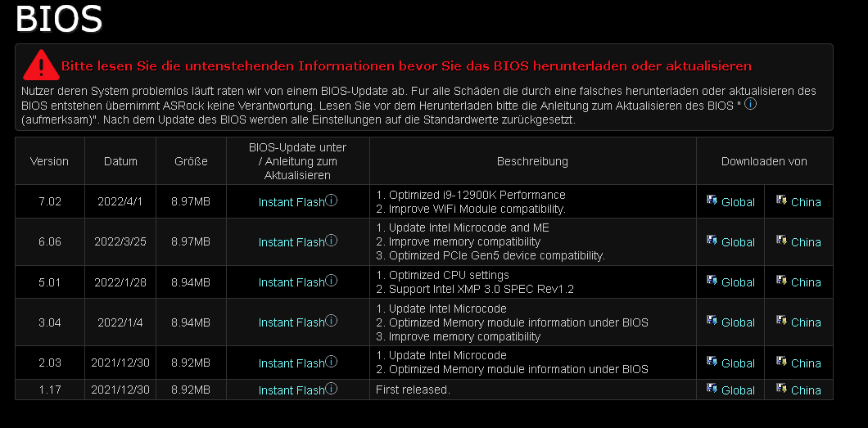The width and height of the screenshot is (868, 428).
Task: Download version 6.06 from Global link
Action: [738, 242]
